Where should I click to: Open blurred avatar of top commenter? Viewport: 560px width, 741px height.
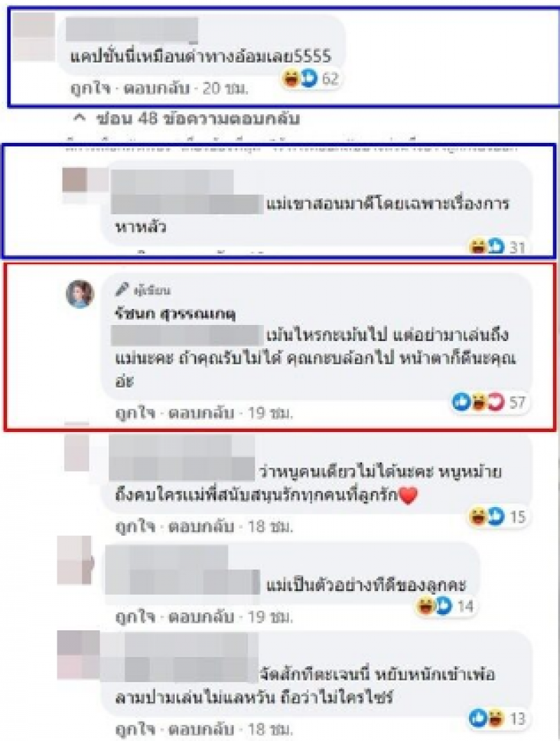coord(34,37)
